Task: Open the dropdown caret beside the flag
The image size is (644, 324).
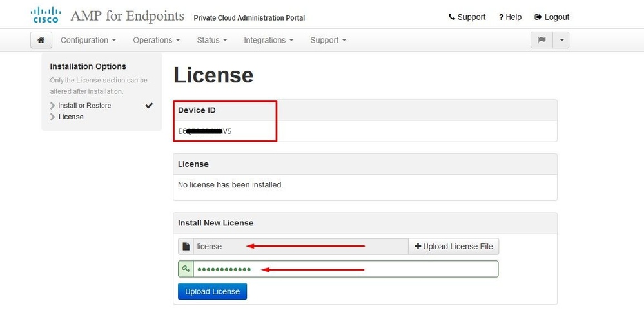Action: coord(561,40)
